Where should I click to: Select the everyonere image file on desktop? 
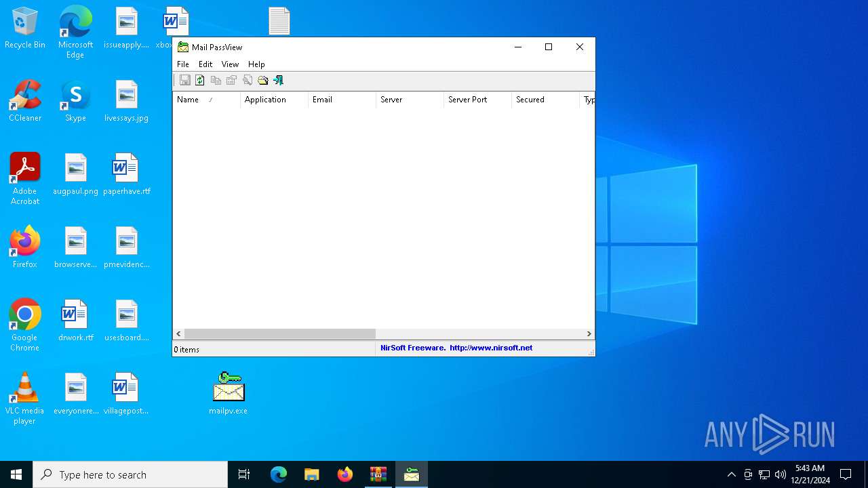coord(75,394)
